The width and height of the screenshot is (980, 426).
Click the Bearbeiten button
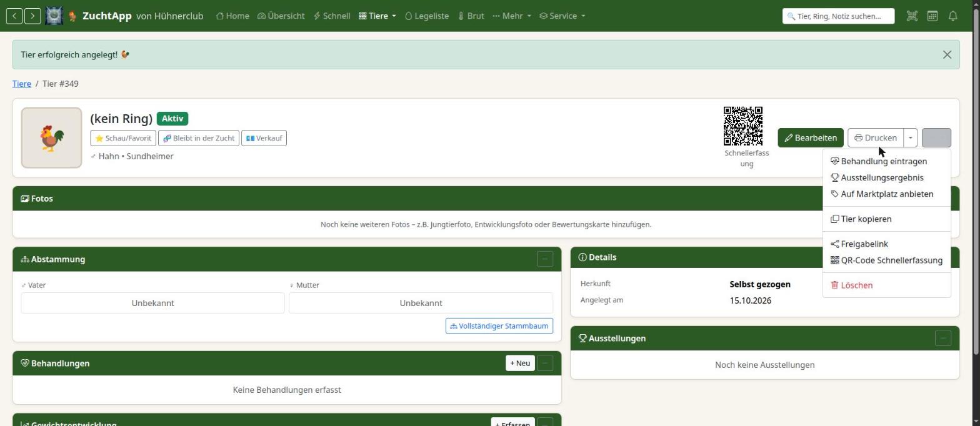point(811,137)
